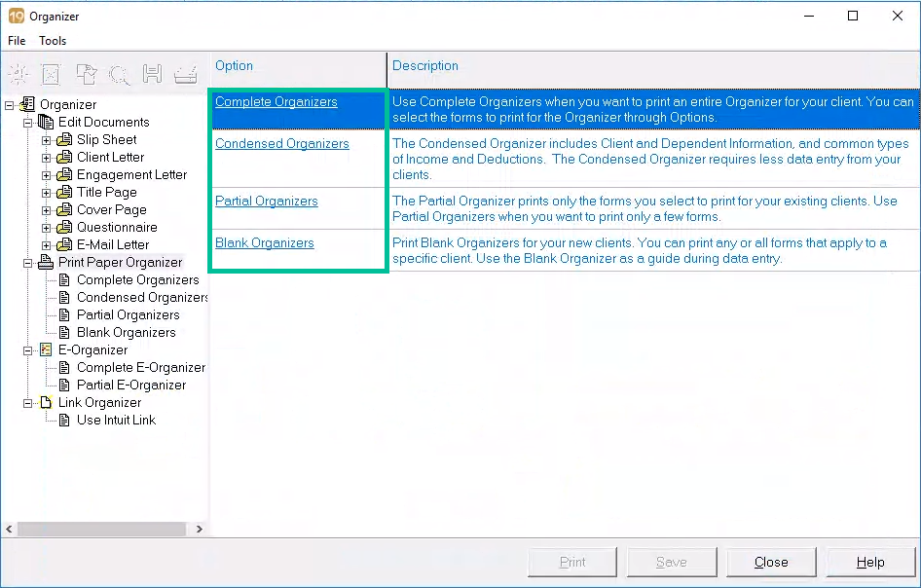Click the tree scrollbar left arrow

point(9,530)
